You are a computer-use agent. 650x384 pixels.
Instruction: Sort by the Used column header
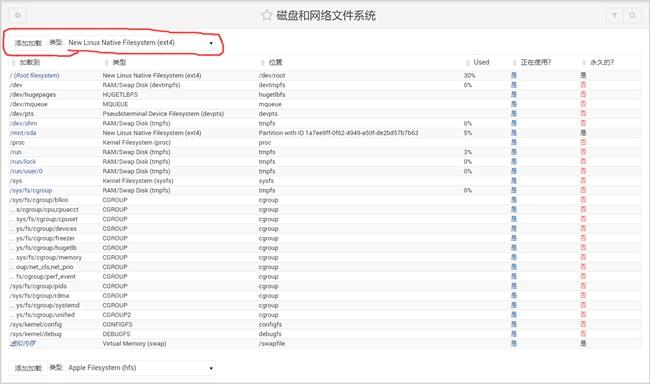click(481, 62)
